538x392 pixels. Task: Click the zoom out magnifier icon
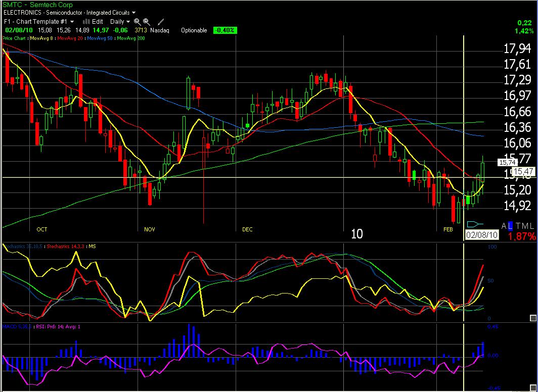146,22
